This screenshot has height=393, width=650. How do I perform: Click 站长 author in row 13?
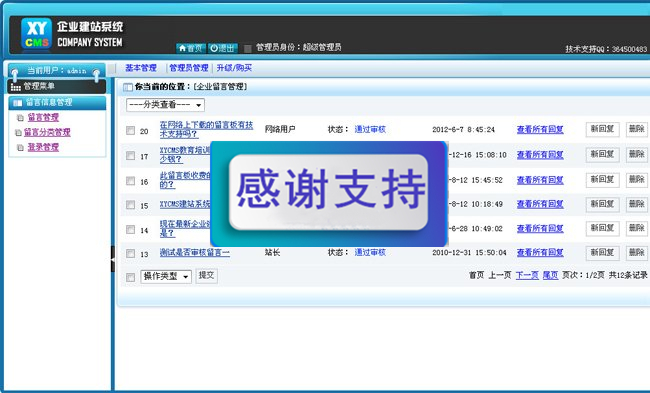click(x=272, y=252)
